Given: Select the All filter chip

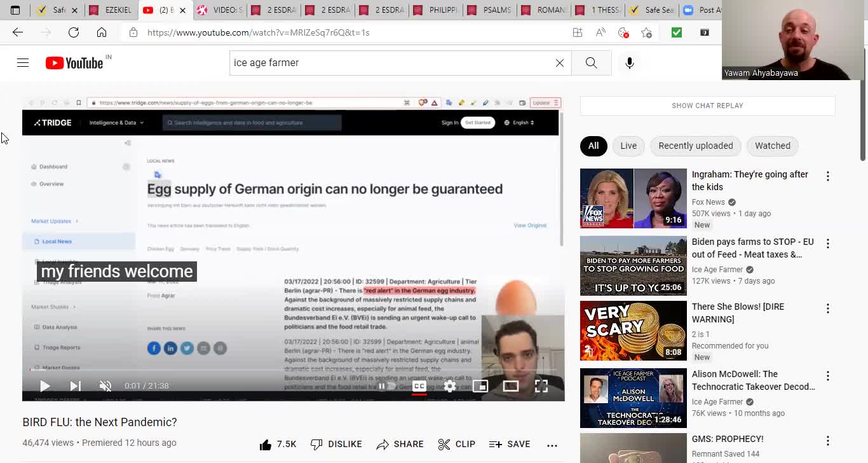Looking at the screenshot, I should point(593,146).
